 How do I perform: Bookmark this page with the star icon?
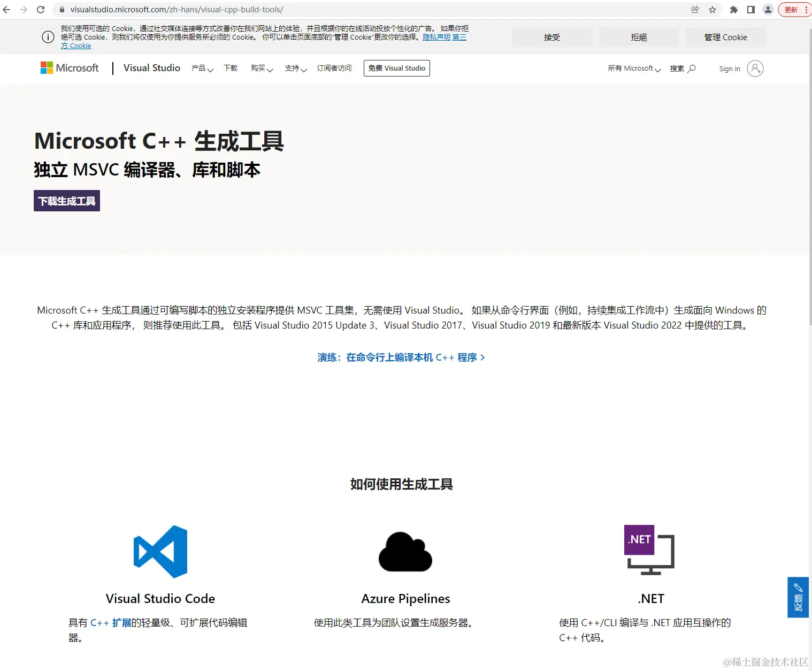click(713, 10)
